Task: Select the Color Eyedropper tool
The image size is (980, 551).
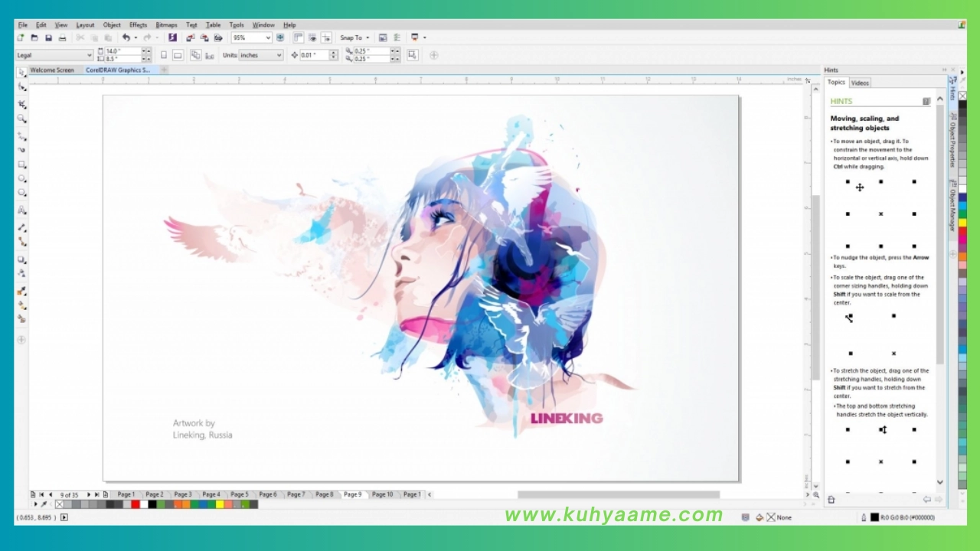Action: pos(21,291)
